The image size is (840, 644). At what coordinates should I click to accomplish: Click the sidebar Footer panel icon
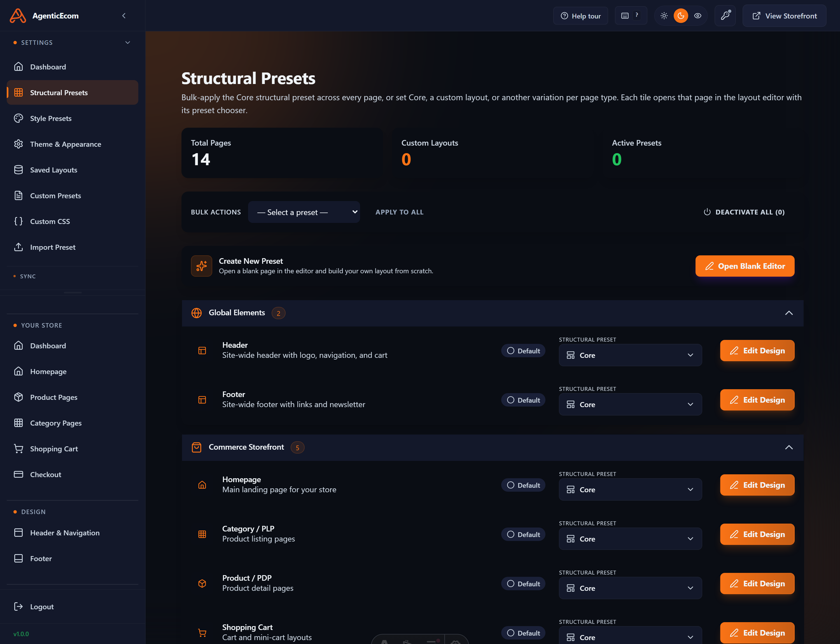[x=18, y=559]
